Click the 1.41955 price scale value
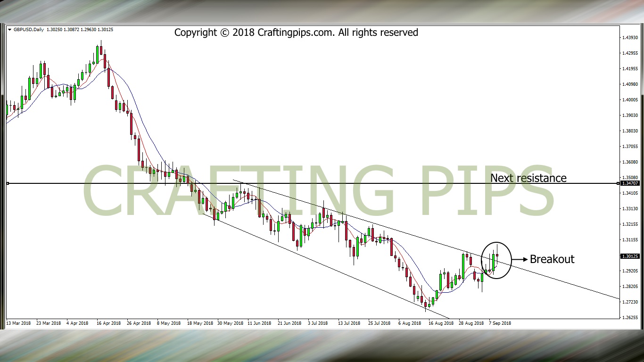 [630, 68]
